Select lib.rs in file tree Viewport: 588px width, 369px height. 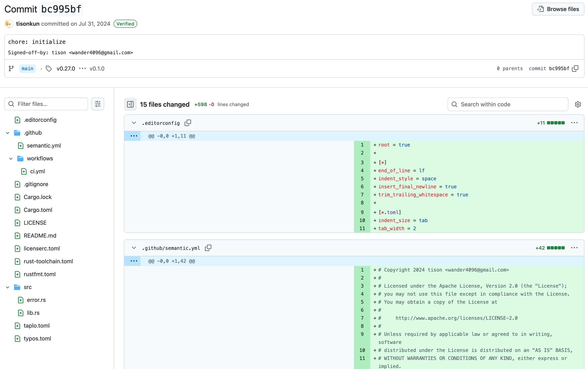tap(33, 313)
